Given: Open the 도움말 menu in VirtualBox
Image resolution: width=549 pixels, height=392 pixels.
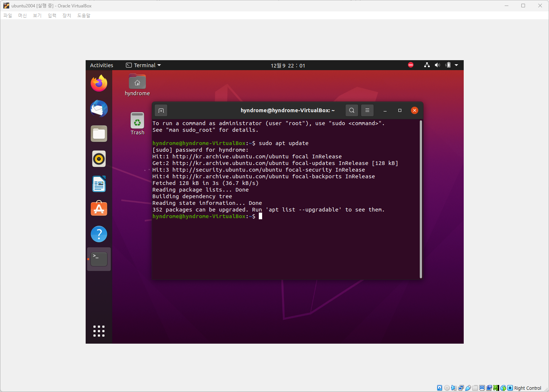Looking at the screenshot, I should click(84, 16).
